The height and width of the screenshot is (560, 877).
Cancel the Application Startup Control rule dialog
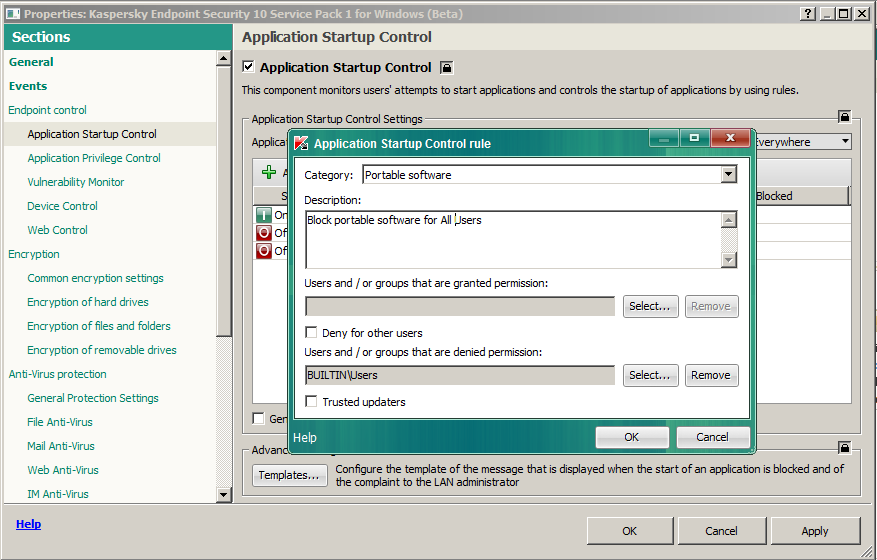713,437
